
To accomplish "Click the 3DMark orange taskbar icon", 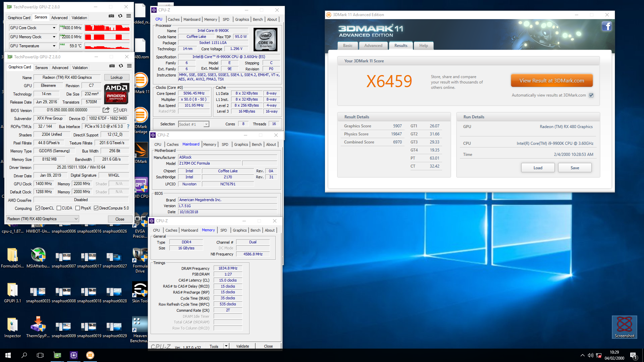I will click(90, 355).
